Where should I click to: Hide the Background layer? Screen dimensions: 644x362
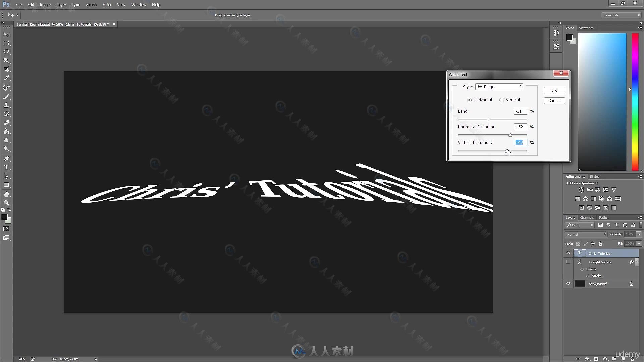click(x=569, y=283)
